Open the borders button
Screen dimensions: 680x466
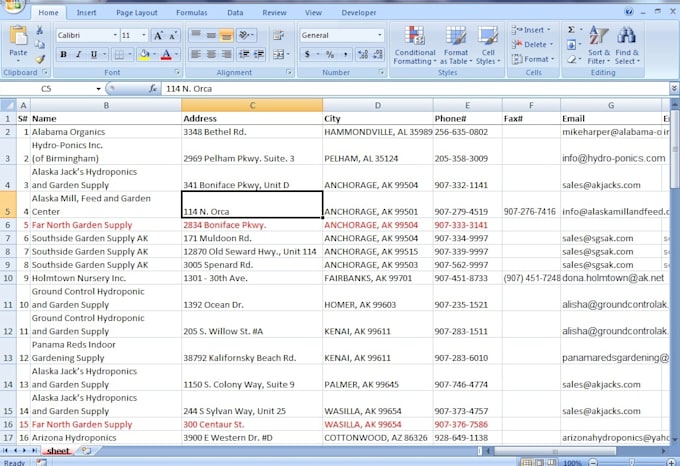tap(119, 55)
